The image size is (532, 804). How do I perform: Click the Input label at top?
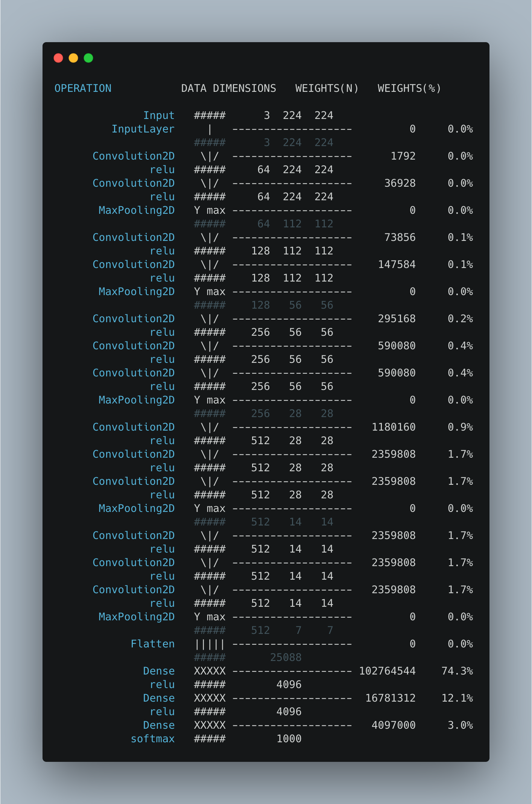click(x=159, y=116)
